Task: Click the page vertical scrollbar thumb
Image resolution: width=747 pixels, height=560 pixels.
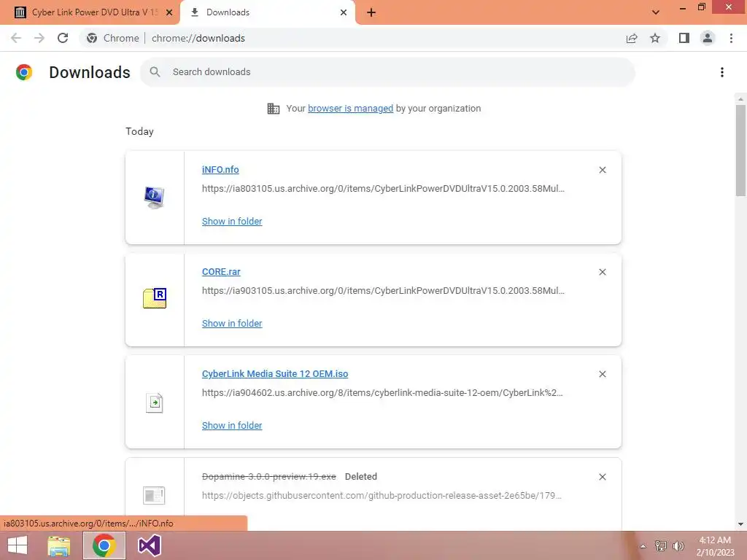Action: pos(740,150)
